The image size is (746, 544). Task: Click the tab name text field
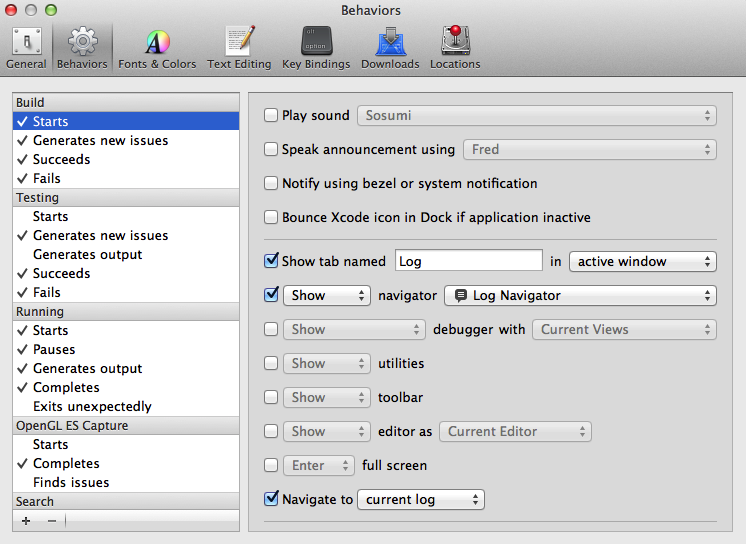click(468, 262)
